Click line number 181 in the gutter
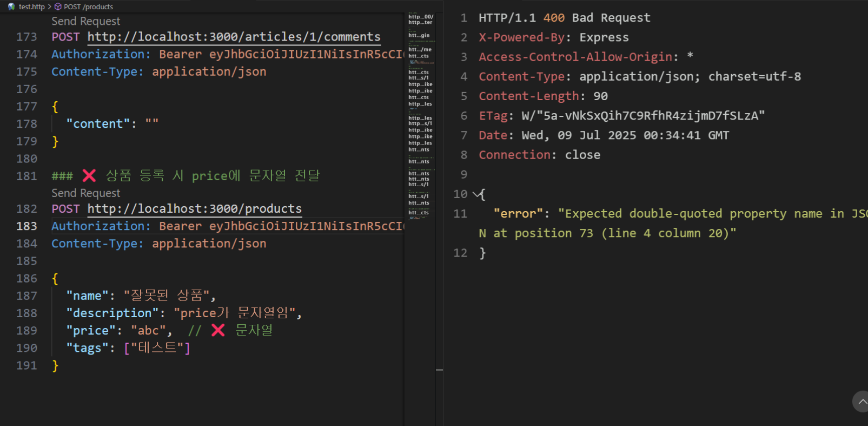The height and width of the screenshot is (426, 868). [26, 176]
